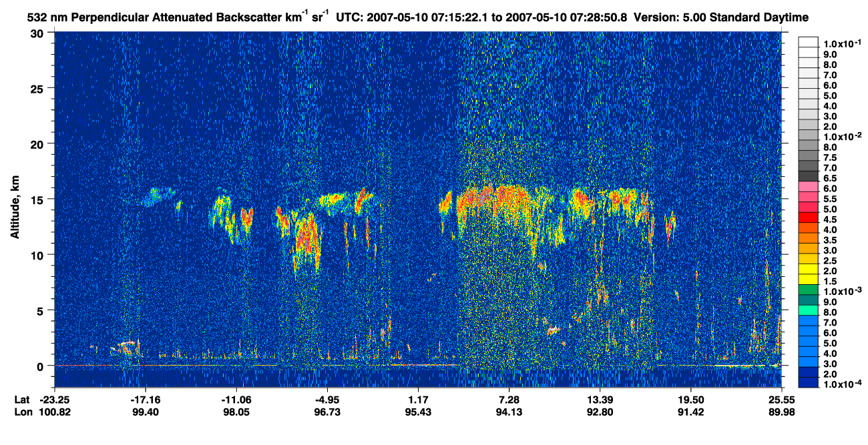Click the colorbar label '3.5'

830,240
